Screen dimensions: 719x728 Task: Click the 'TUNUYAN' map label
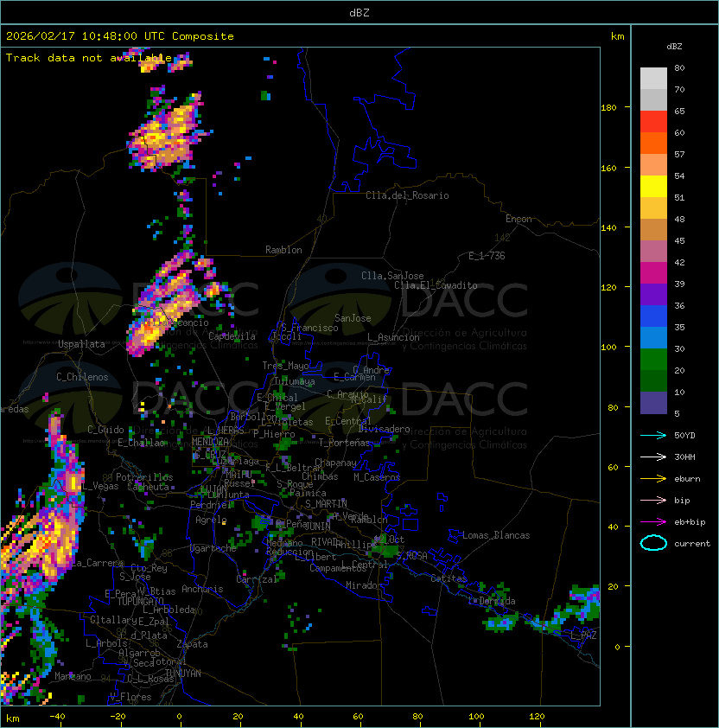[x=183, y=674]
